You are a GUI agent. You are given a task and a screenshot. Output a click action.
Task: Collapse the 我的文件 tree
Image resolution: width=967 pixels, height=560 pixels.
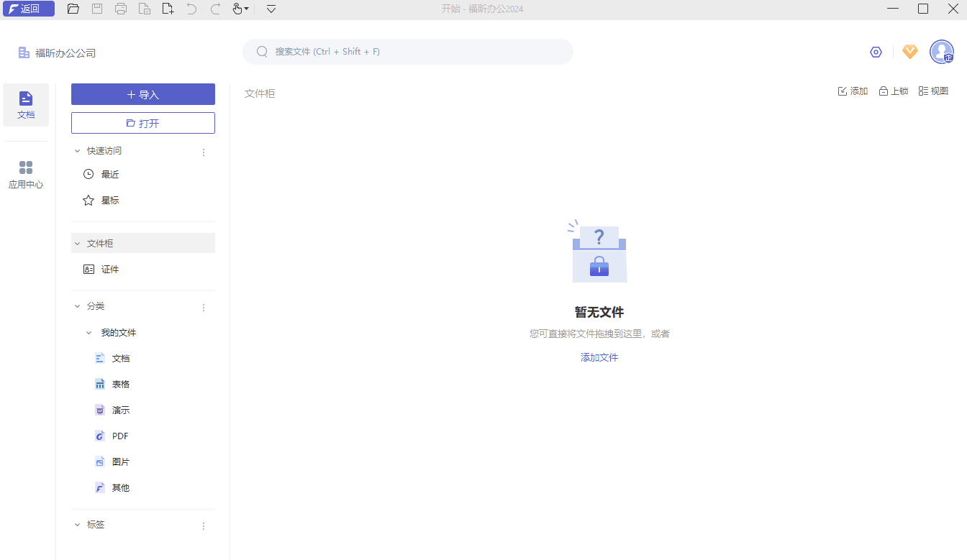[87, 332]
